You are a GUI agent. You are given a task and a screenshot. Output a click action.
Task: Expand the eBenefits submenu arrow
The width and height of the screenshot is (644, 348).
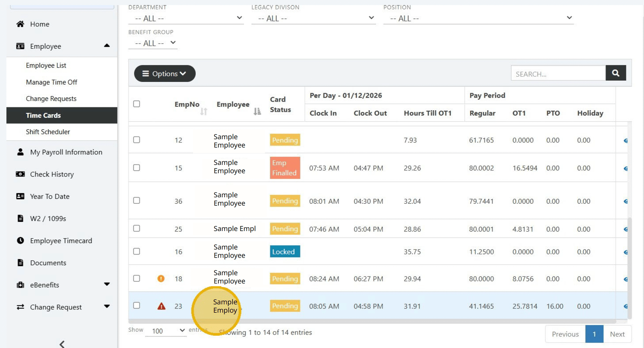click(107, 284)
